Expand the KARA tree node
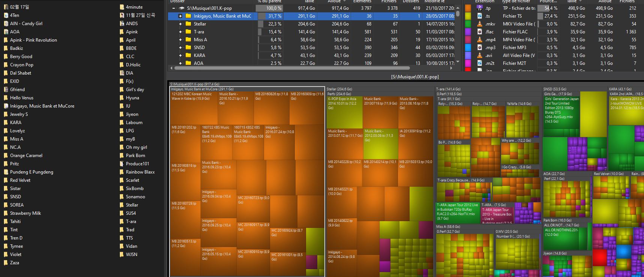This screenshot has width=644, height=277. (180, 55)
